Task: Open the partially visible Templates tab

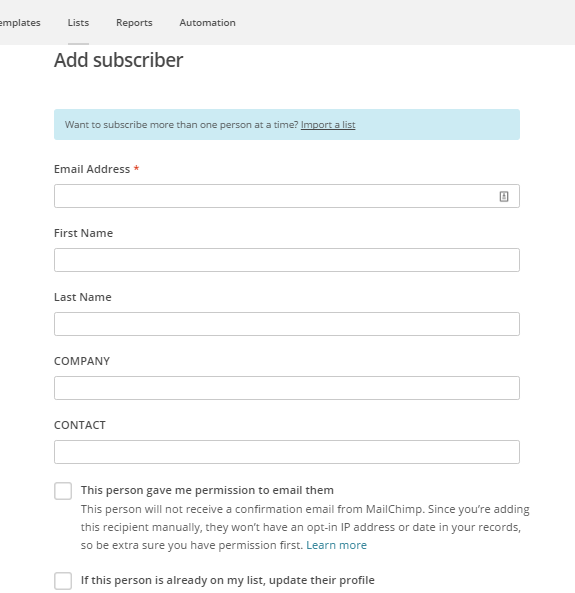Action: [20, 23]
